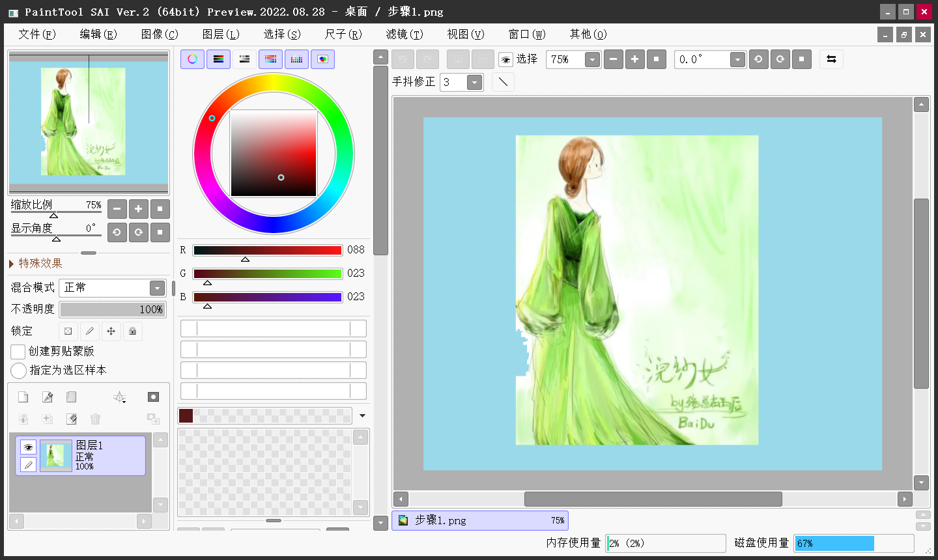Screen dimensions: 938x560
Task: Click the undo button in the toolbar
Action: [x=403, y=59]
